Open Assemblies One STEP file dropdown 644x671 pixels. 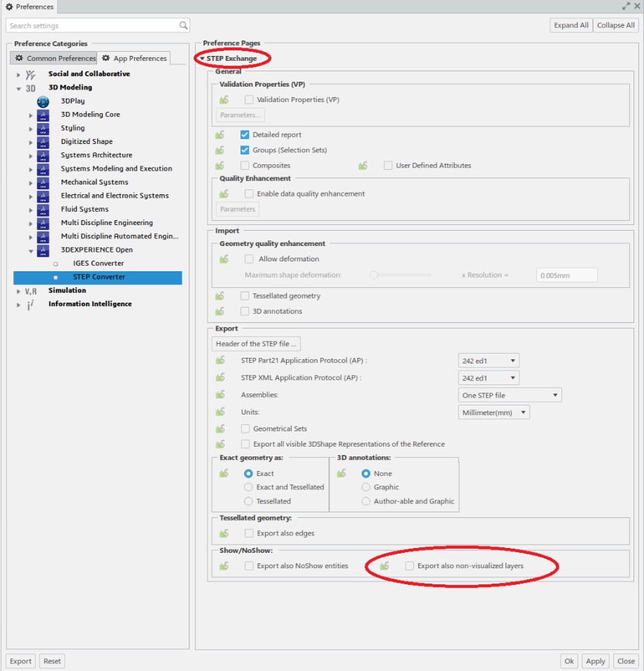pos(510,395)
